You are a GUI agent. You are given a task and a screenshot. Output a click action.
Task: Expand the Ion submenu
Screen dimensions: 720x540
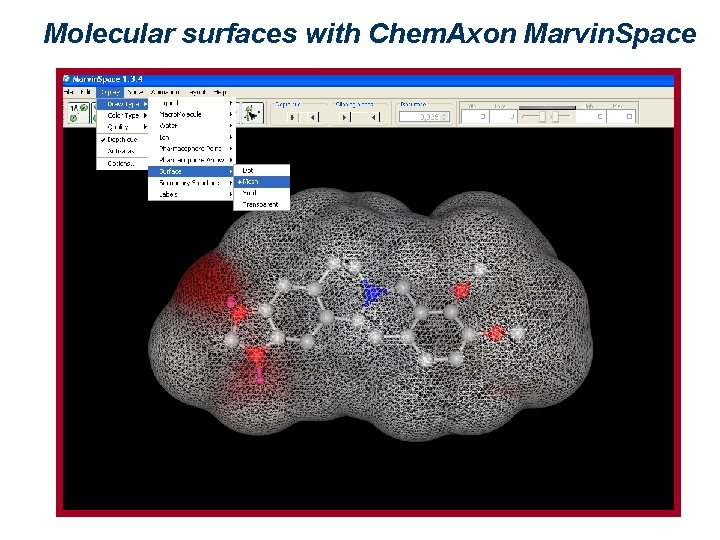(x=191, y=137)
